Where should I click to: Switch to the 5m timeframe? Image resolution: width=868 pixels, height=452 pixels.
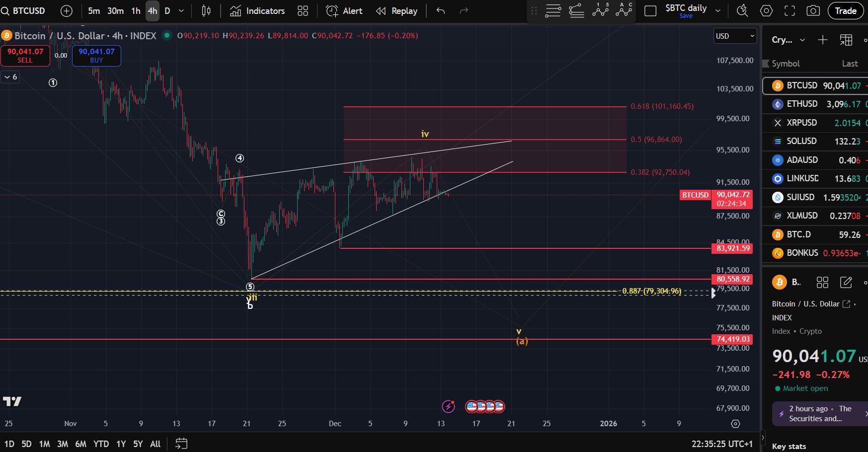coord(94,11)
